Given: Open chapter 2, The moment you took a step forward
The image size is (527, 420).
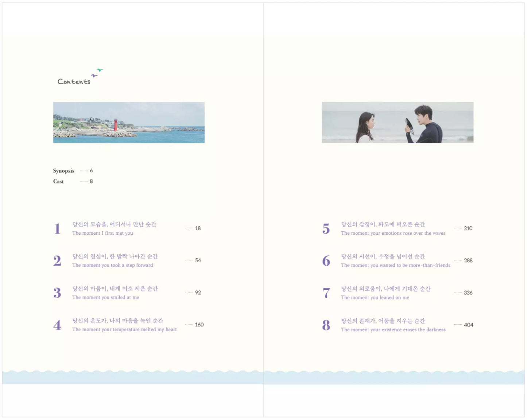Looking at the screenshot, I should tap(115, 261).
